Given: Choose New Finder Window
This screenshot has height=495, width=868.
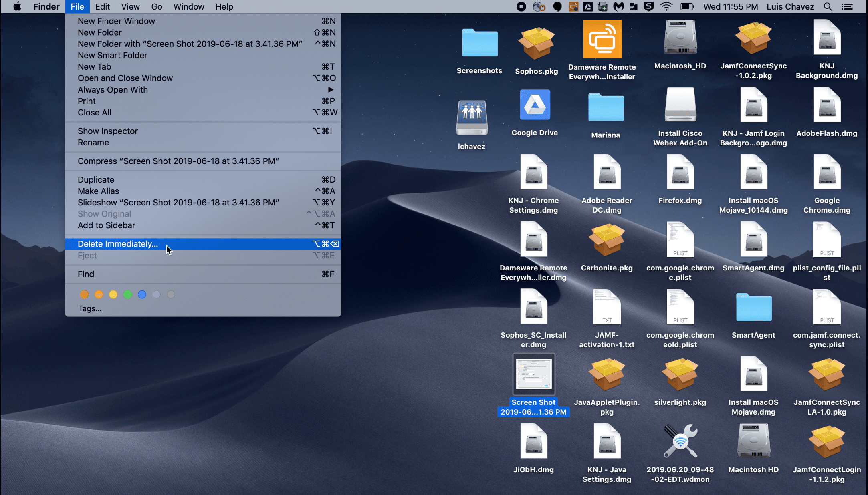Looking at the screenshot, I should (x=203, y=21).
